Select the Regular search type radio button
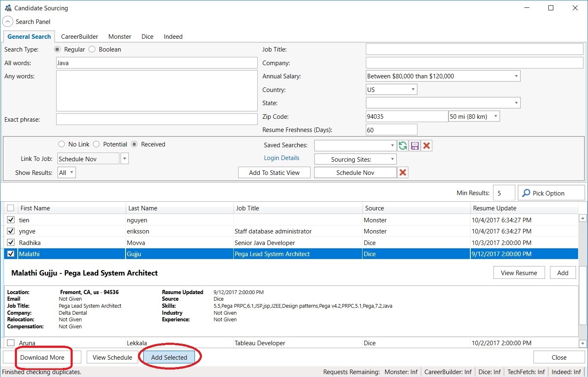 click(57, 49)
